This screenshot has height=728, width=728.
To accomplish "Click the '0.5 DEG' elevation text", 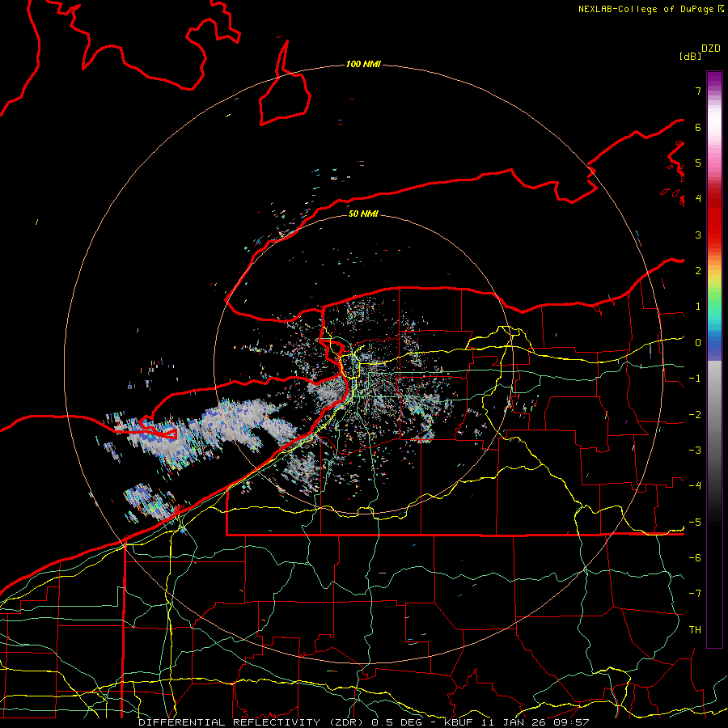I will 398,722.
